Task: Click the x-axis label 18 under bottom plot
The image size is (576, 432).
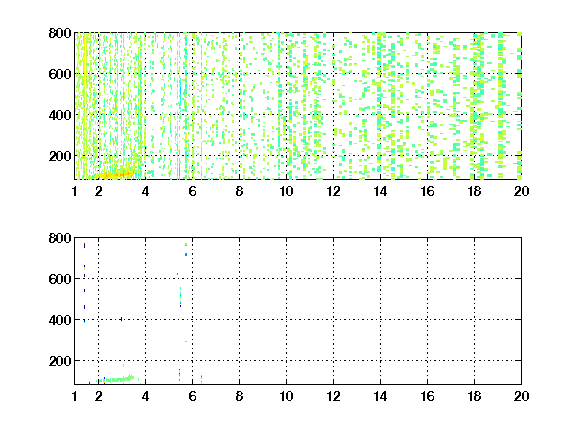Action: (x=474, y=396)
